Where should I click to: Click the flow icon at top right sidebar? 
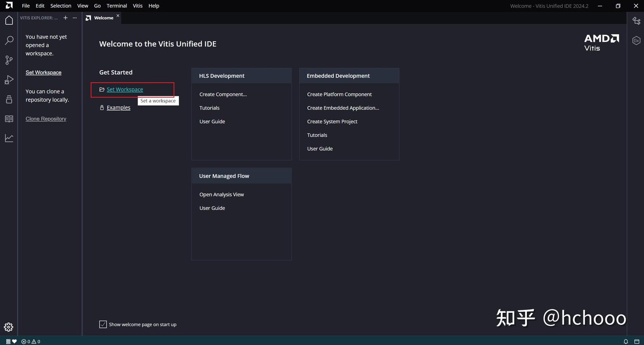coord(636,21)
